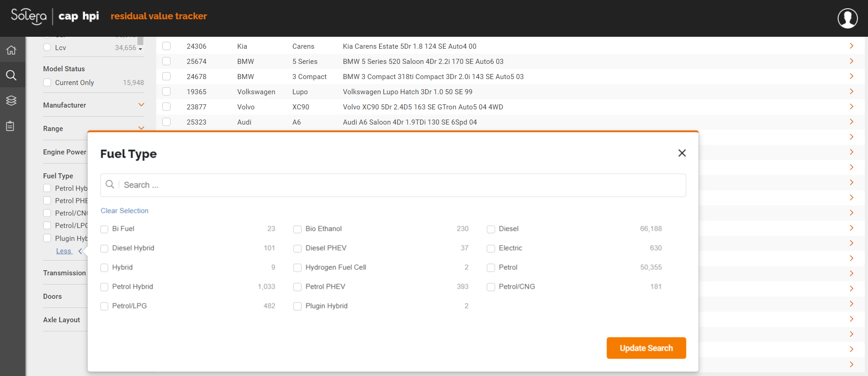Open details arrow for BMW 3 Compact row
The width and height of the screenshot is (868, 376).
coord(851,76)
